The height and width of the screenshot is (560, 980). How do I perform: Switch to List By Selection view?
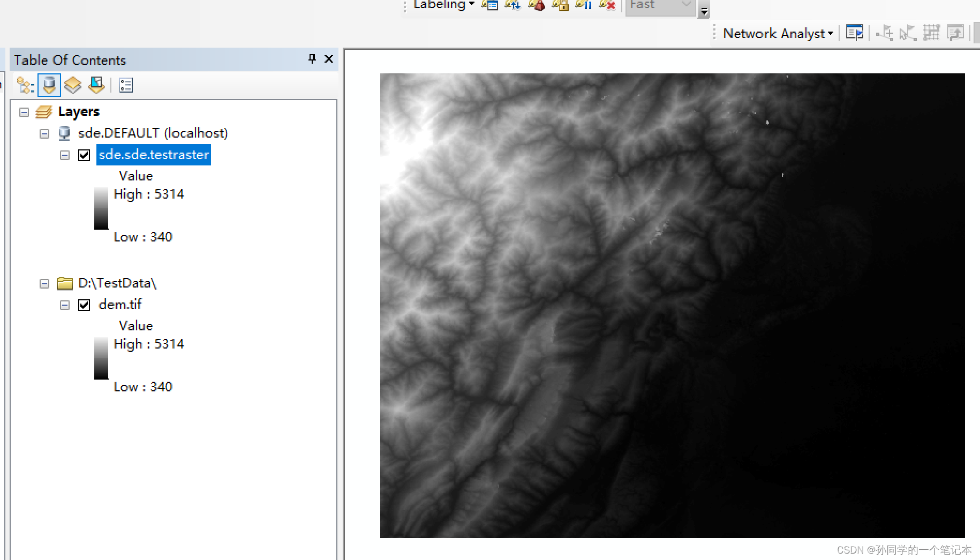tap(96, 85)
